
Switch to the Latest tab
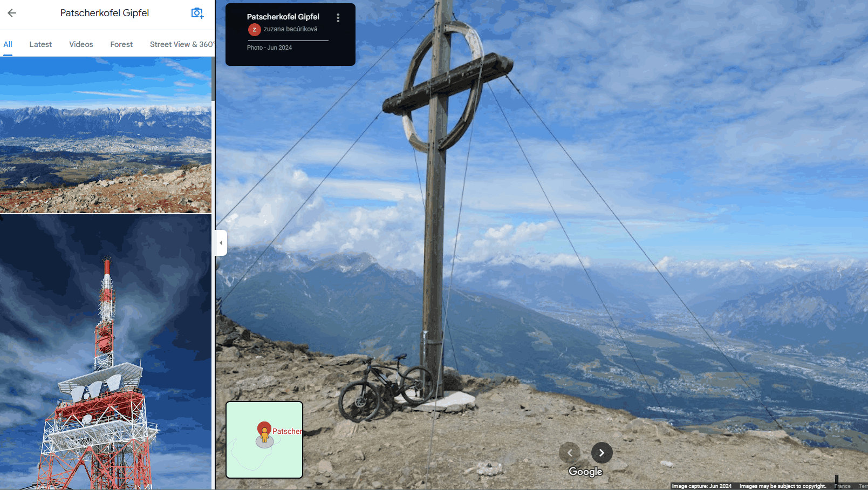tap(40, 44)
